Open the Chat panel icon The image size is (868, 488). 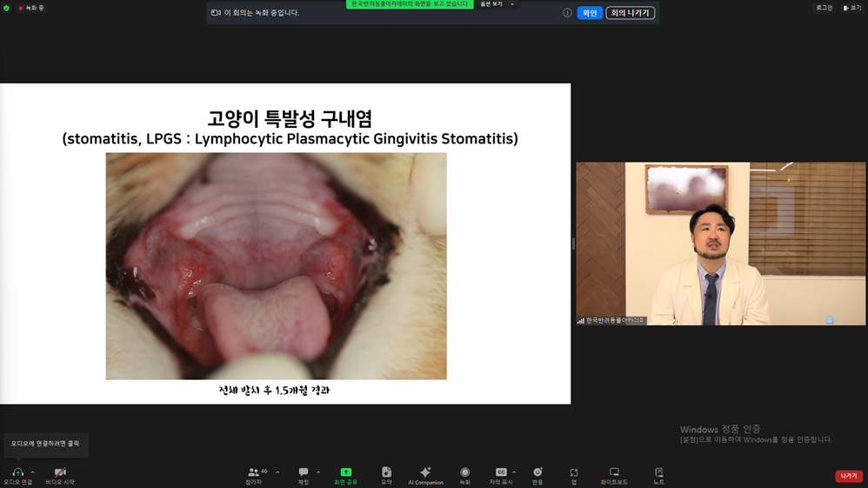[304, 472]
